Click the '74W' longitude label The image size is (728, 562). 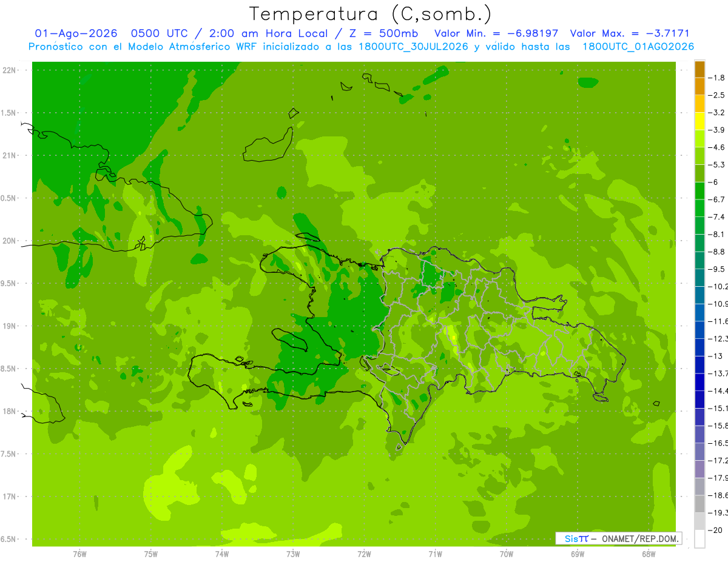[x=221, y=554]
